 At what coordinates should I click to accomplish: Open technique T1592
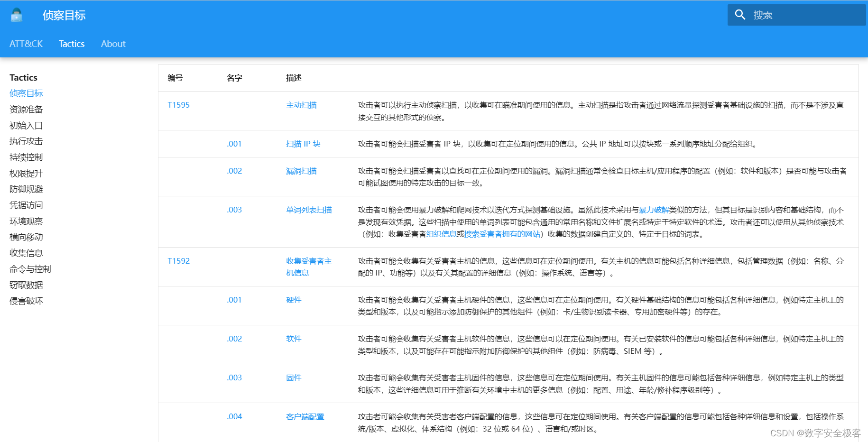tap(178, 260)
